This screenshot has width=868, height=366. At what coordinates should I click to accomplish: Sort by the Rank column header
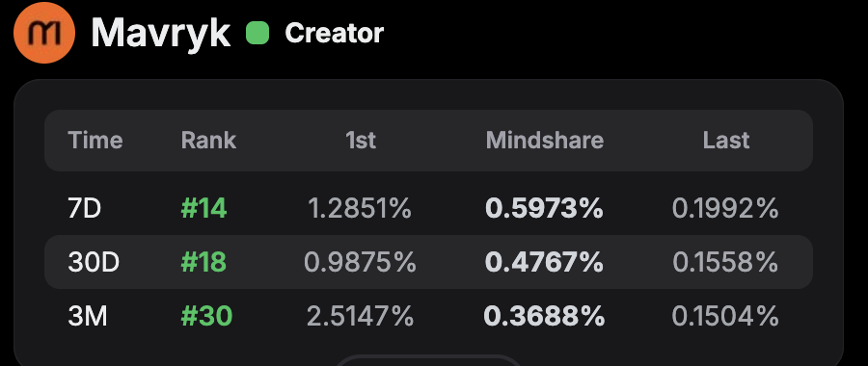click(208, 141)
